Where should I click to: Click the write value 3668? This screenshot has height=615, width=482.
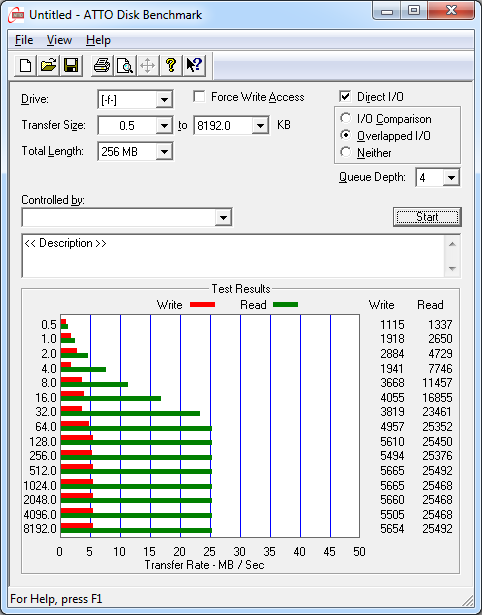pyautogui.click(x=392, y=382)
